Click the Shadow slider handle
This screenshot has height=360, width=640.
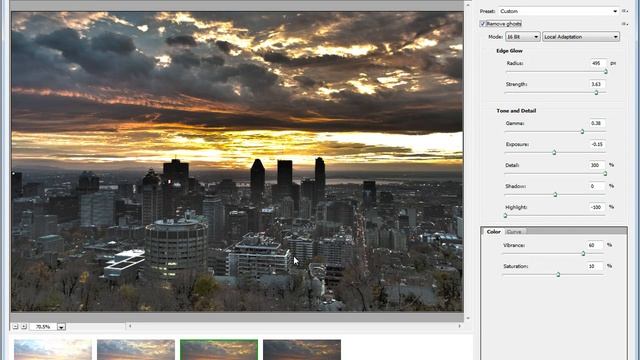click(555, 195)
